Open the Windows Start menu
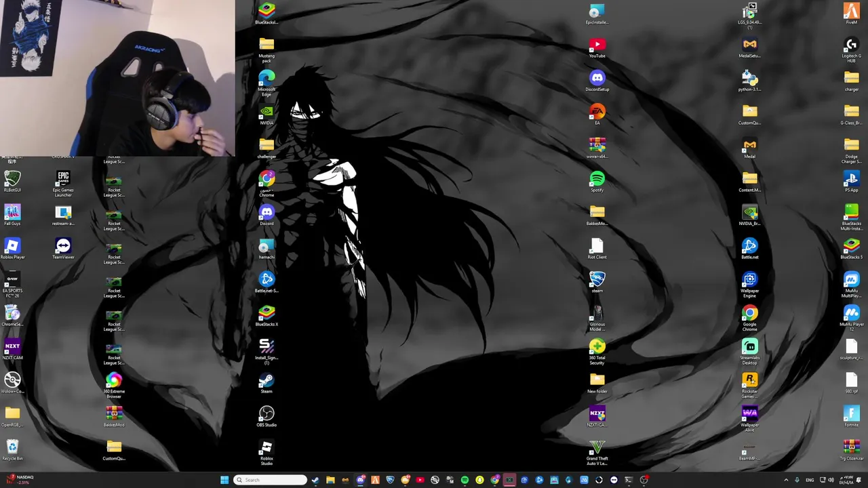This screenshot has height=488, width=868. (224, 480)
